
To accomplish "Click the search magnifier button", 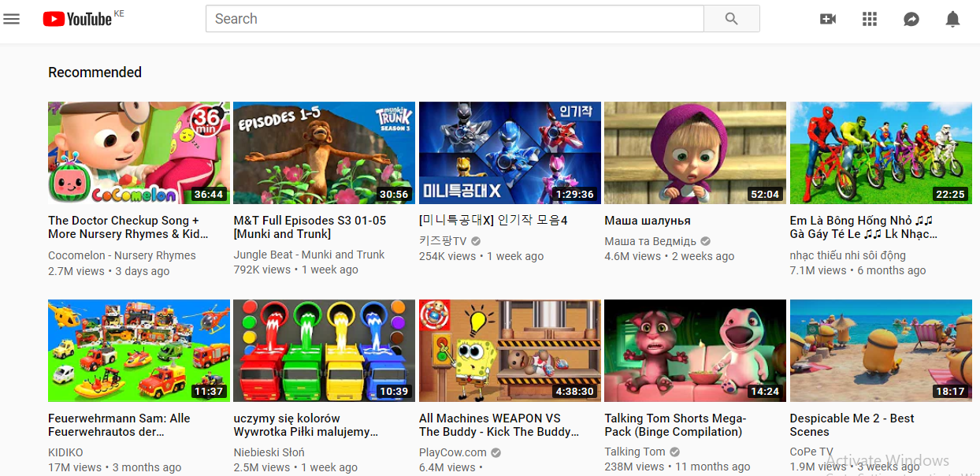I will click(731, 19).
